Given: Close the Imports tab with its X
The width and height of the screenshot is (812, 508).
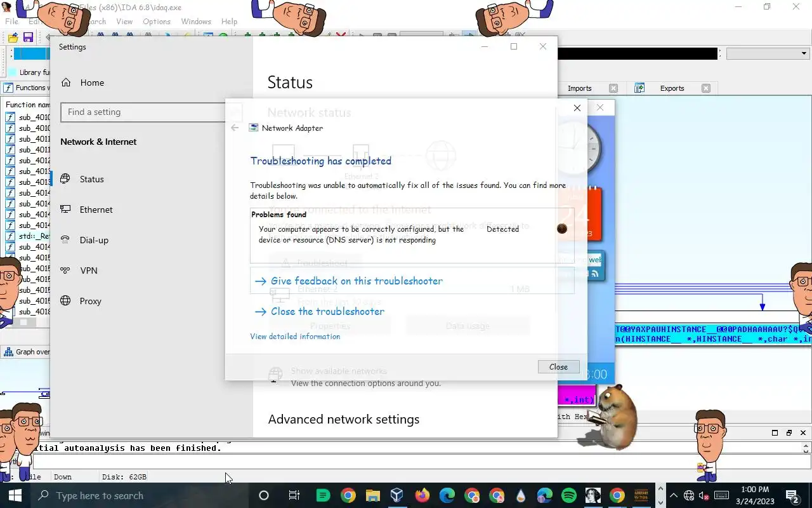Looking at the screenshot, I should (613, 88).
